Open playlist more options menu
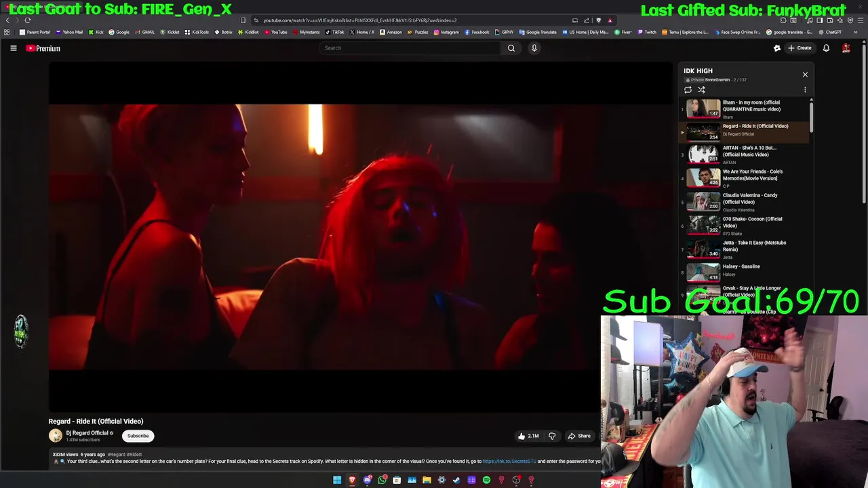Viewport: 868px width, 488px height. click(x=805, y=89)
